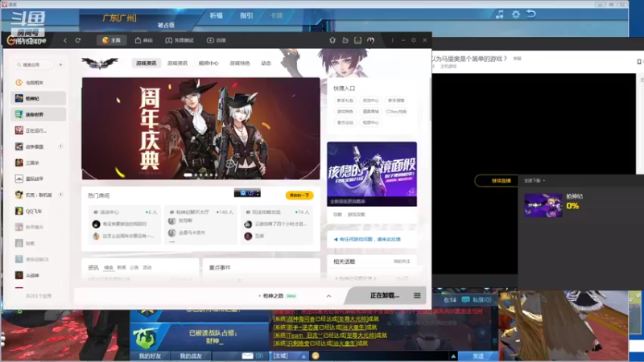Select the 公告 news filter
Screen dimensions: 644x362
[134, 268]
